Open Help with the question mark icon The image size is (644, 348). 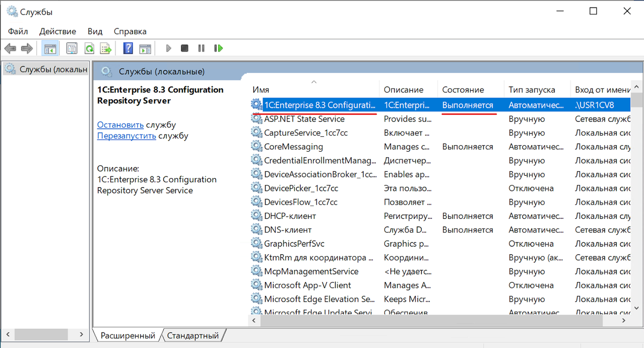point(128,48)
